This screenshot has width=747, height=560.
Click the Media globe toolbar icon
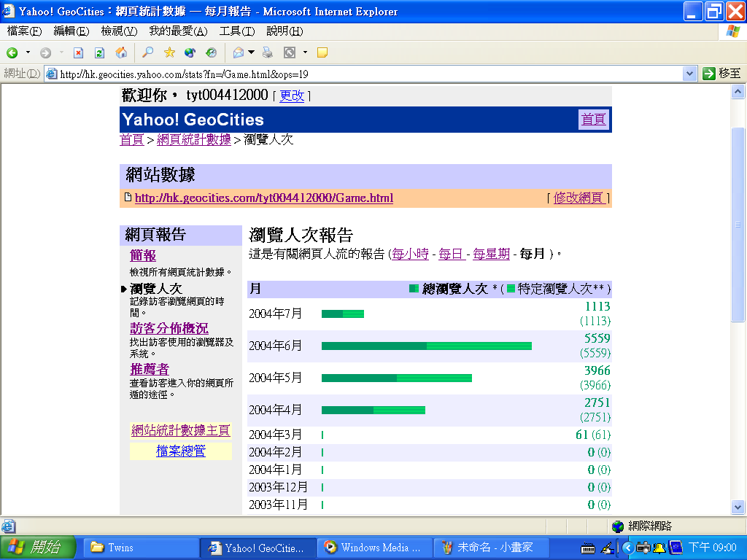(190, 52)
